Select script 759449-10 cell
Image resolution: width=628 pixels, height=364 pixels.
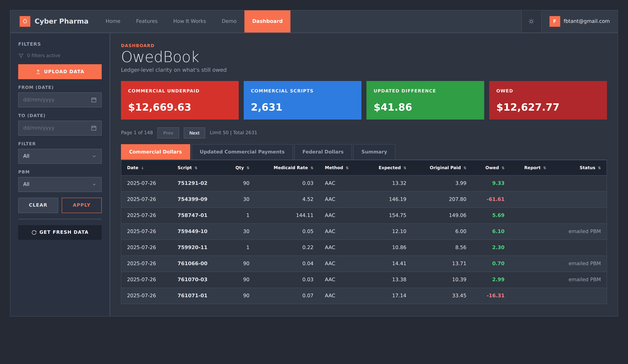point(192,232)
